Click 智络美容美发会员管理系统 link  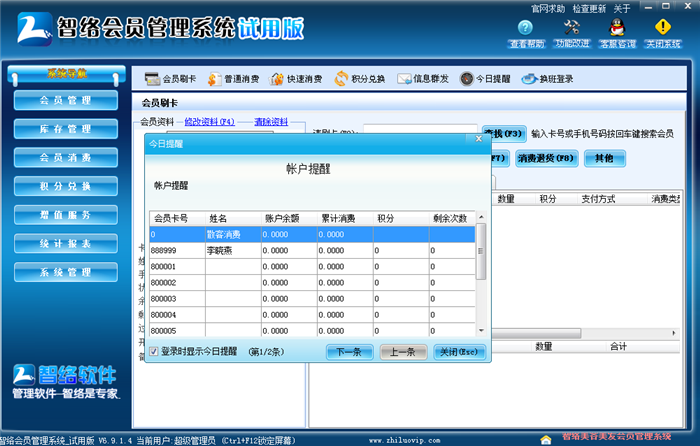pyautogui.click(x=617, y=436)
